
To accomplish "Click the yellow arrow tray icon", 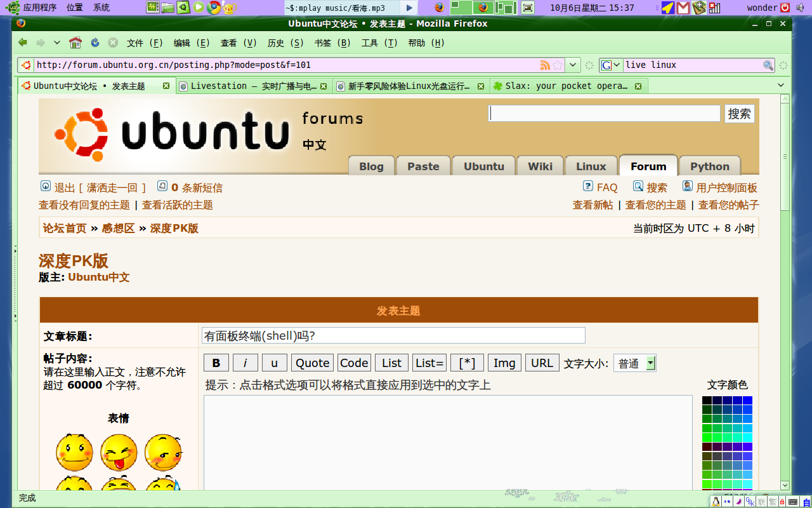I will pyautogui.click(x=667, y=8).
